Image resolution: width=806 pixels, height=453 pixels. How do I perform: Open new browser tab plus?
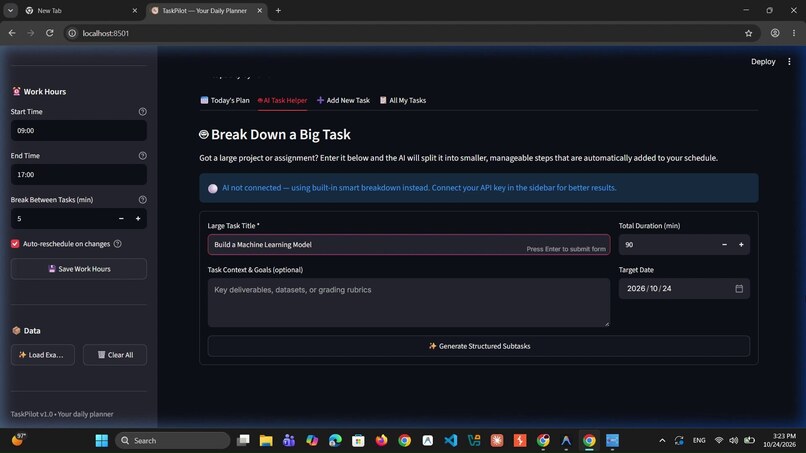point(278,10)
